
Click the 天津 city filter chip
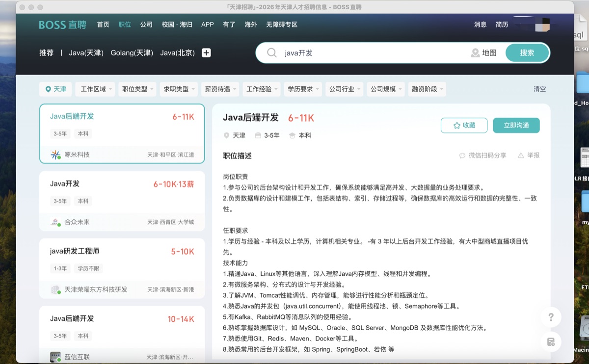pos(55,89)
